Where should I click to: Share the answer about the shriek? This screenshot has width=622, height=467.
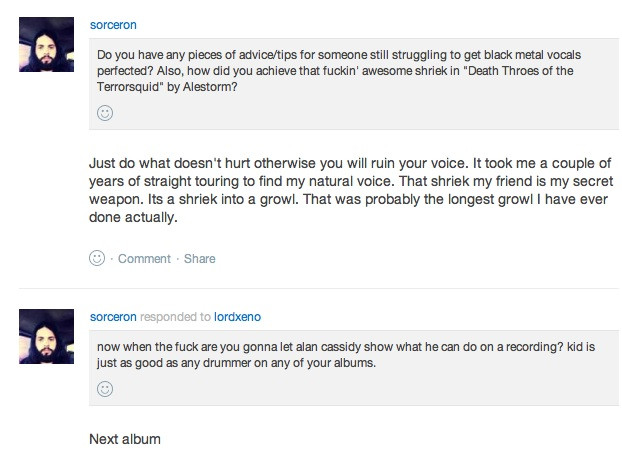point(199,258)
